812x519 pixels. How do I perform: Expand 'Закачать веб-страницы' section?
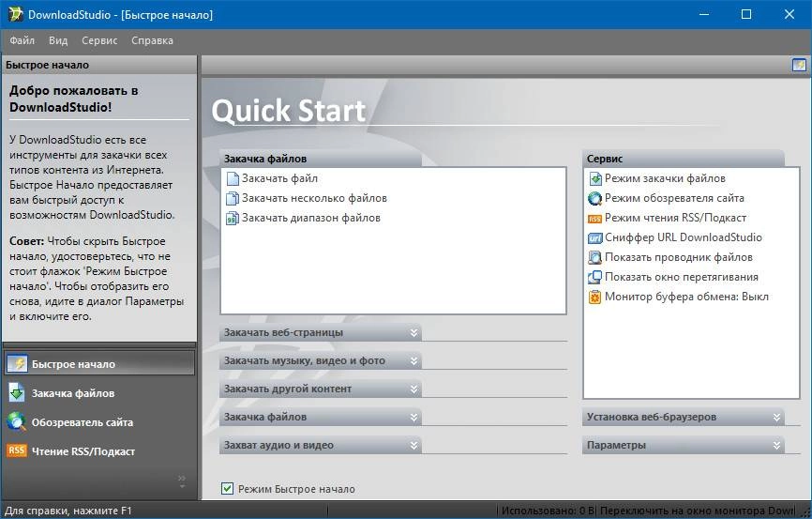320,332
